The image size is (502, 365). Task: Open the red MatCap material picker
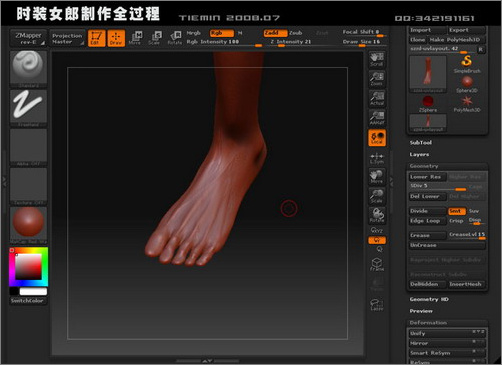[28, 226]
